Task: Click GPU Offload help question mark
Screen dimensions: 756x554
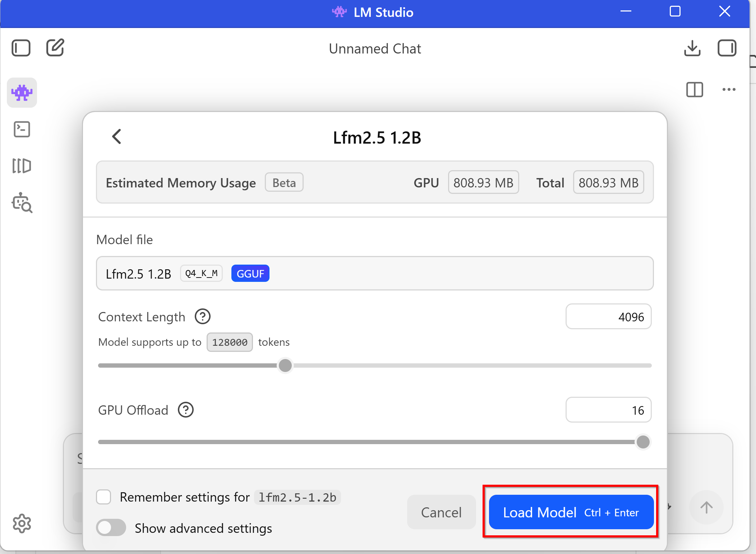Action: [186, 410]
